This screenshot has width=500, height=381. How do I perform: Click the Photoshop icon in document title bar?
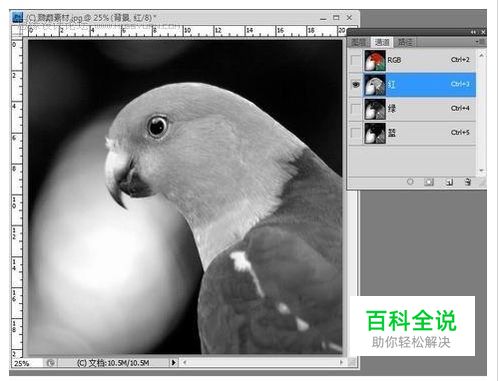pos(17,17)
